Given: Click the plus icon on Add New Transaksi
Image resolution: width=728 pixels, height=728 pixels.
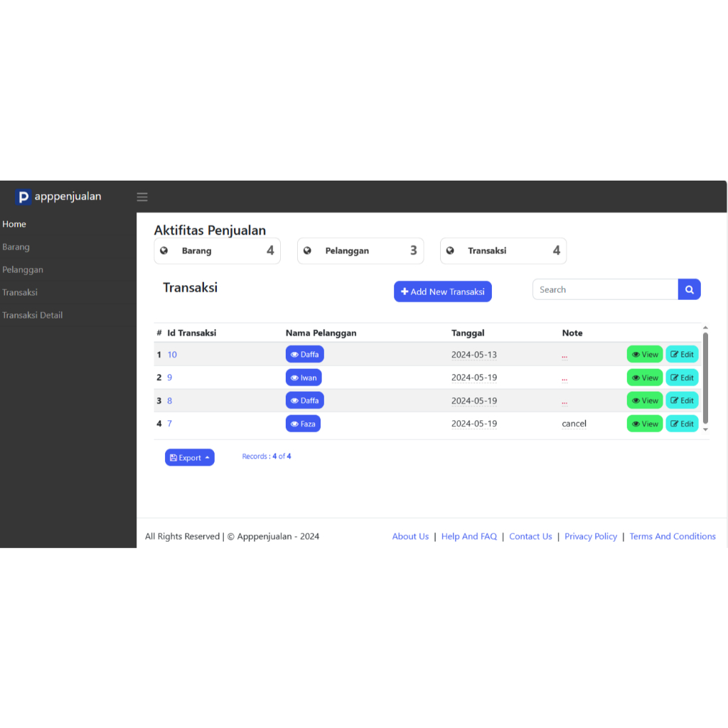Looking at the screenshot, I should coord(403,291).
